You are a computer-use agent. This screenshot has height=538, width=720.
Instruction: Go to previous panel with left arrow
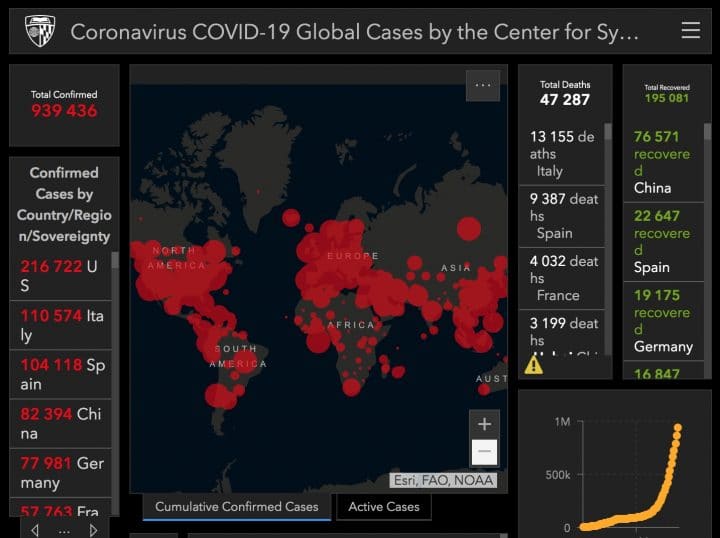[x=35, y=529]
